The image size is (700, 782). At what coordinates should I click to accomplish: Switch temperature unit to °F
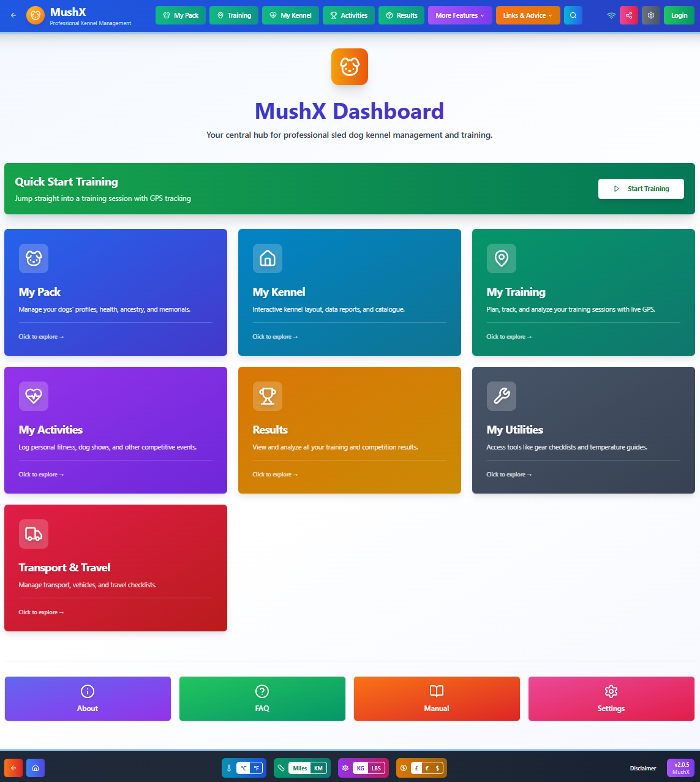tap(257, 768)
